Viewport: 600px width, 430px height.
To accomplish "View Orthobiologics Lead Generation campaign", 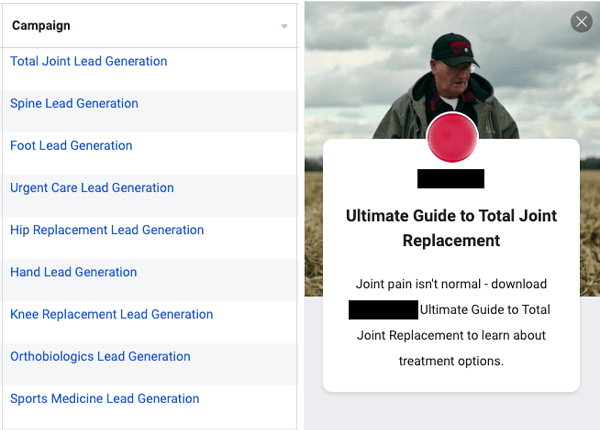I will [x=100, y=356].
